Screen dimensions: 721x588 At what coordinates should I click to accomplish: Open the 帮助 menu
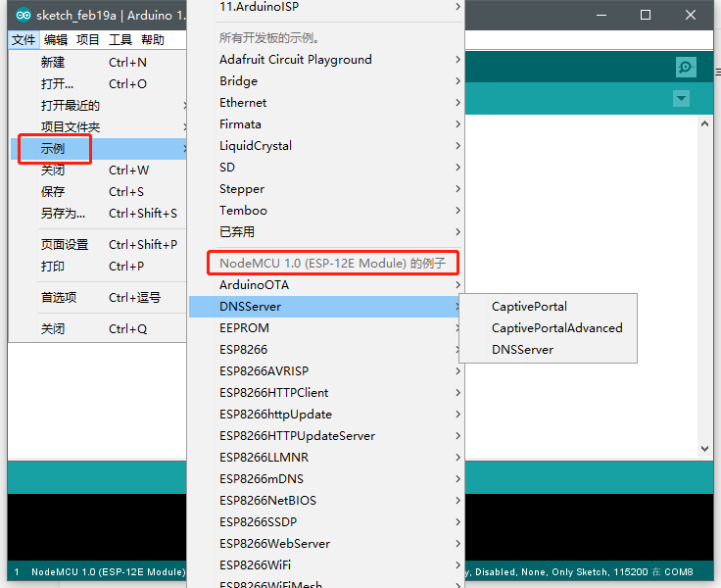click(153, 40)
